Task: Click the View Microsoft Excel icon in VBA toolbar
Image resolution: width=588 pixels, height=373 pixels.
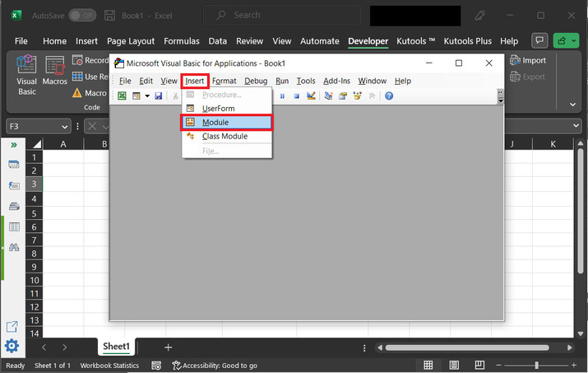Action: pos(122,96)
